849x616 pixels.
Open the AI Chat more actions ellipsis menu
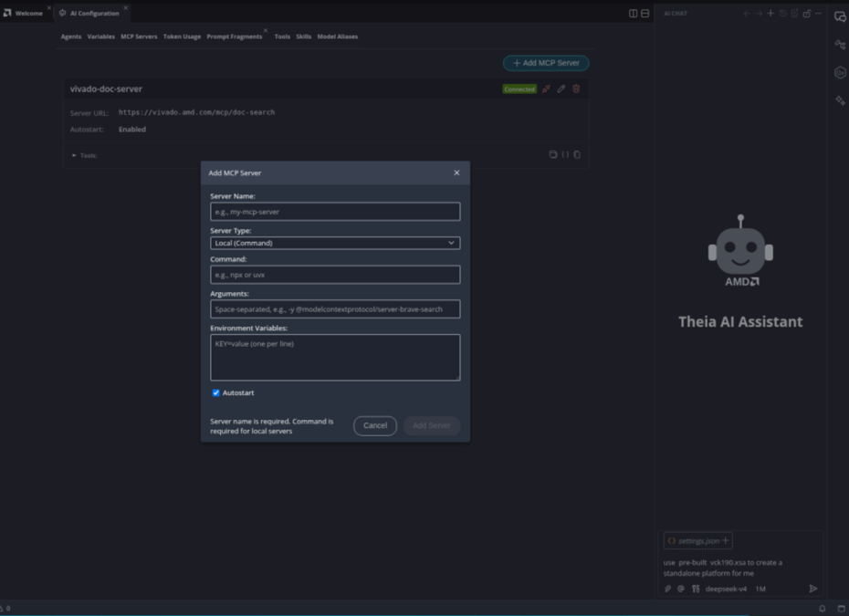click(818, 14)
